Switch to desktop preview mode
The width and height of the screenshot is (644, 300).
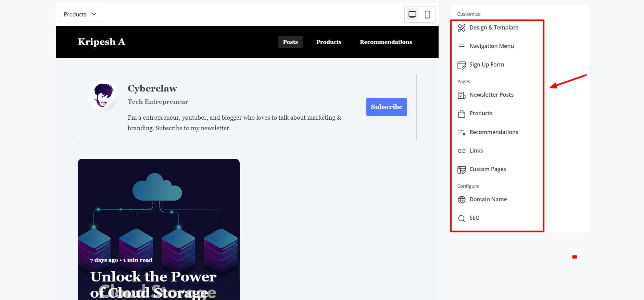tap(412, 14)
